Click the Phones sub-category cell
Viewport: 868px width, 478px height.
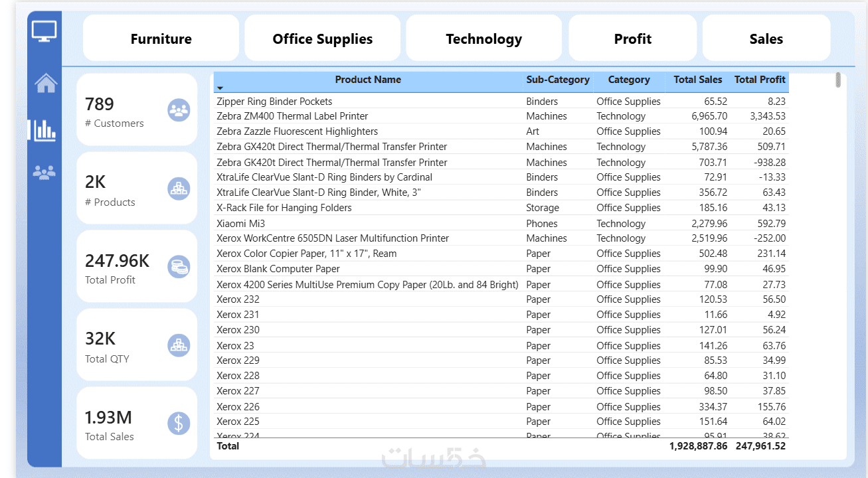(542, 224)
